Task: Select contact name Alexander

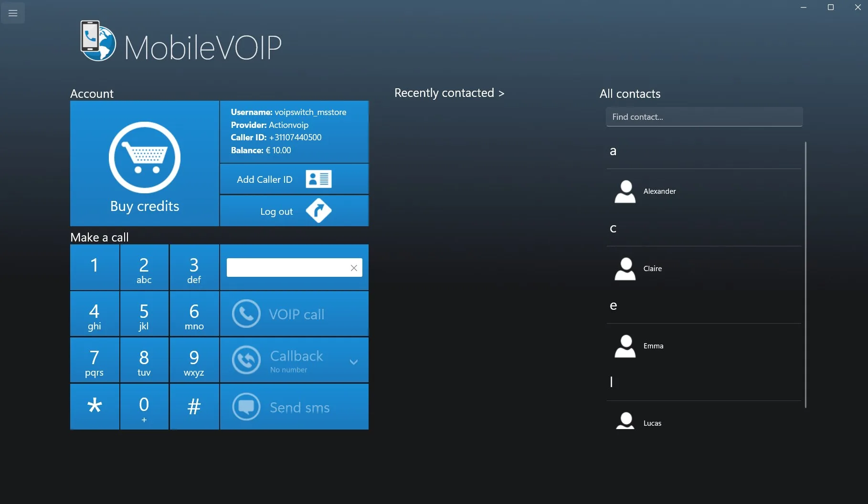Action: tap(659, 191)
